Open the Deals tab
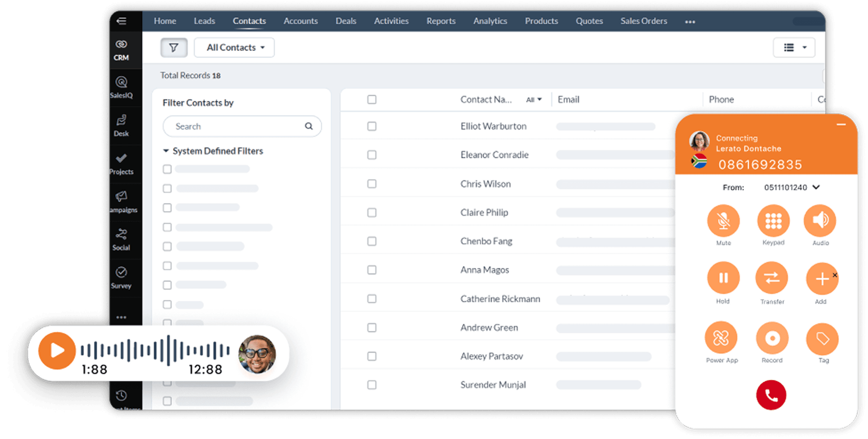This screenshot has height=439, width=868. (346, 21)
